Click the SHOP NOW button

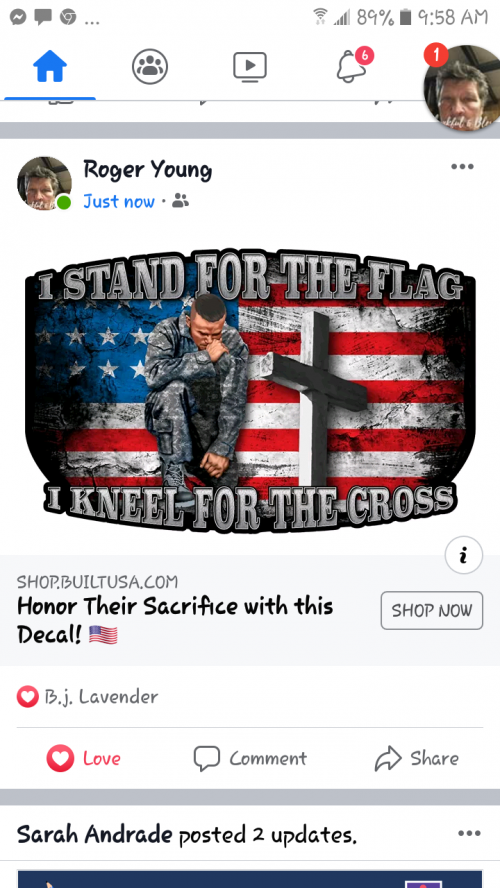(431, 610)
